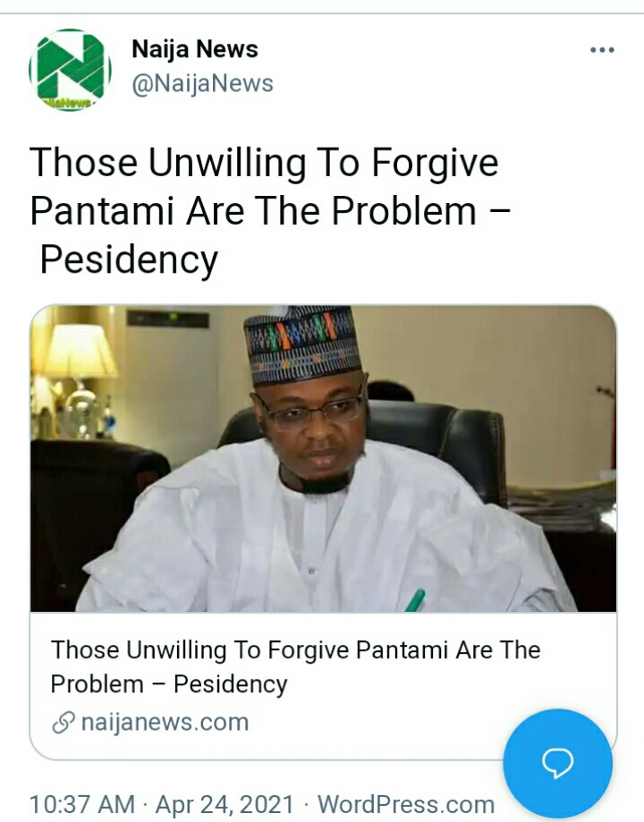Click the word Pantami in the tweet text
Image resolution: width=644 pixels, height=822 pixels.
102,211
